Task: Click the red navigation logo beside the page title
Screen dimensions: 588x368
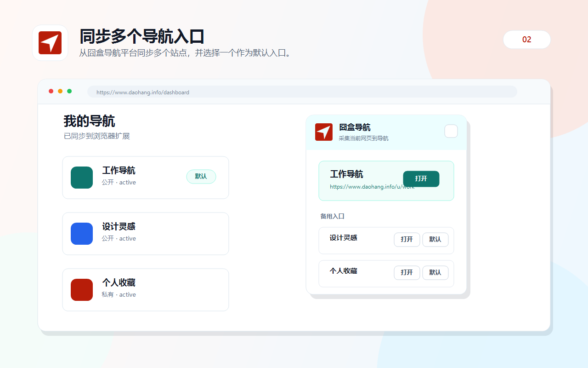Action: coord(50,43)
